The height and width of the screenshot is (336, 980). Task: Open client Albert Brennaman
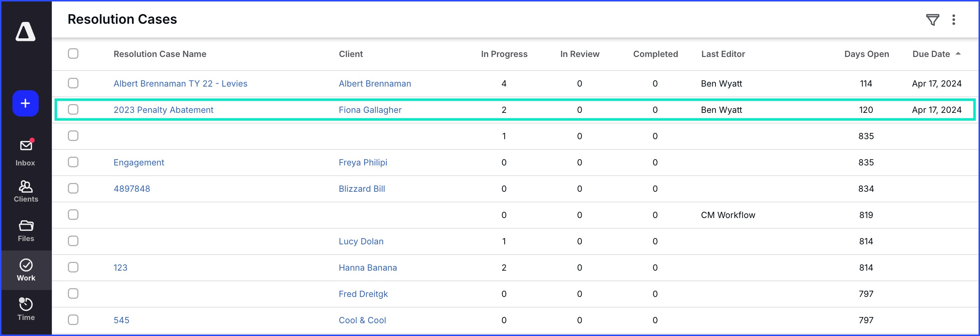click(375, 84)
